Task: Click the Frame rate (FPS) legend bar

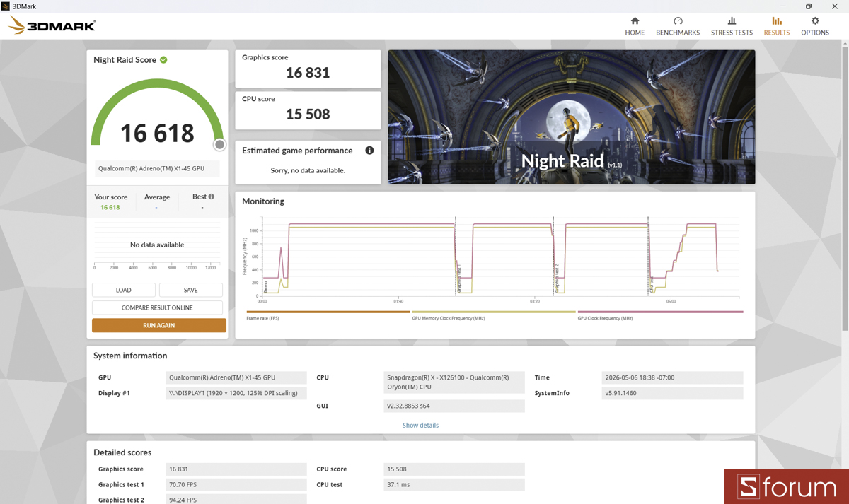Action: point(328,312)
